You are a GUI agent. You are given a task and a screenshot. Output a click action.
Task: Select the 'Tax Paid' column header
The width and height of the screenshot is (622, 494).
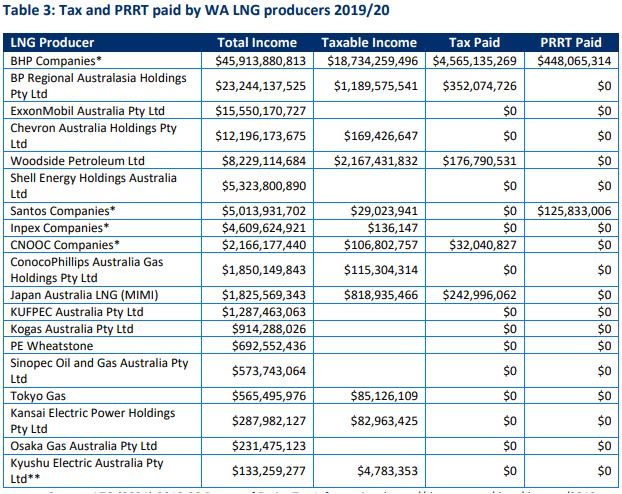coord(474,42)
